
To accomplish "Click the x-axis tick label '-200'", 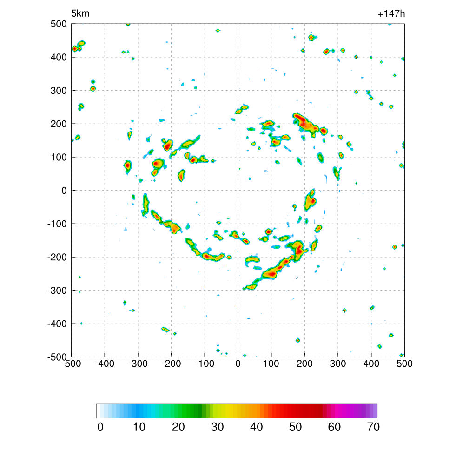I will [x=171, y=364].
